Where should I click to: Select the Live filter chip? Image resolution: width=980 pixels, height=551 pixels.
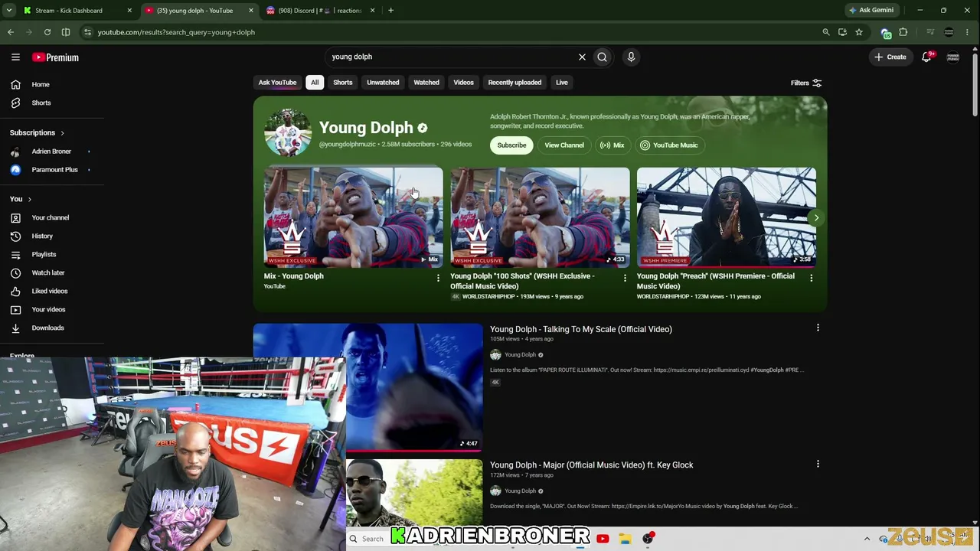click(x=562, y=83)
